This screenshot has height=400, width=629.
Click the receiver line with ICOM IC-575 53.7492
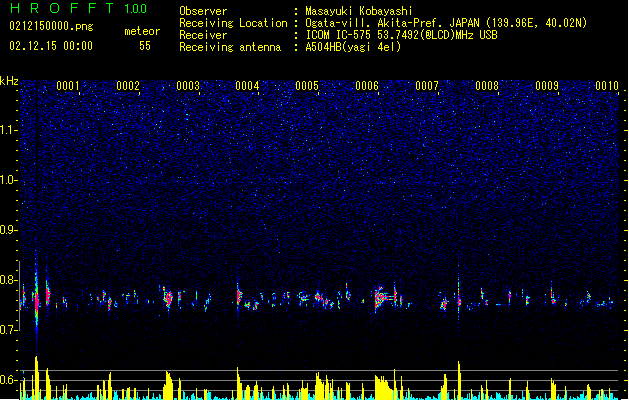pyautogui.click(x=338, y=35)
